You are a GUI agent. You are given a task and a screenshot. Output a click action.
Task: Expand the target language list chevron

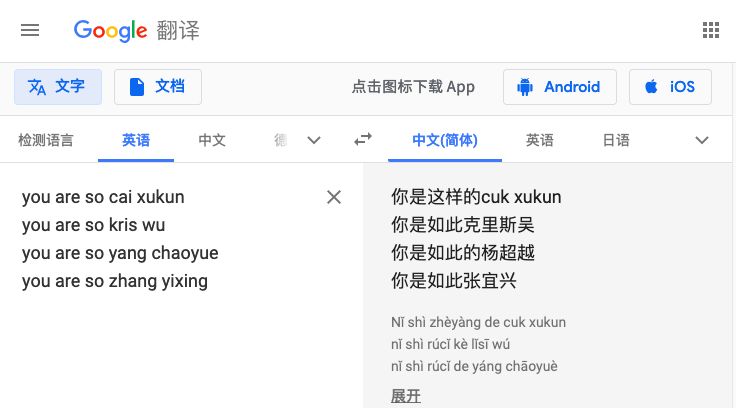(x=702, y=140)
